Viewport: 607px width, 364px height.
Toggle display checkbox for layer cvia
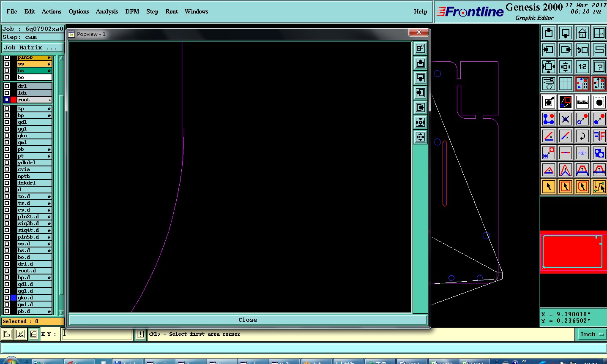(x=7, y=169)
